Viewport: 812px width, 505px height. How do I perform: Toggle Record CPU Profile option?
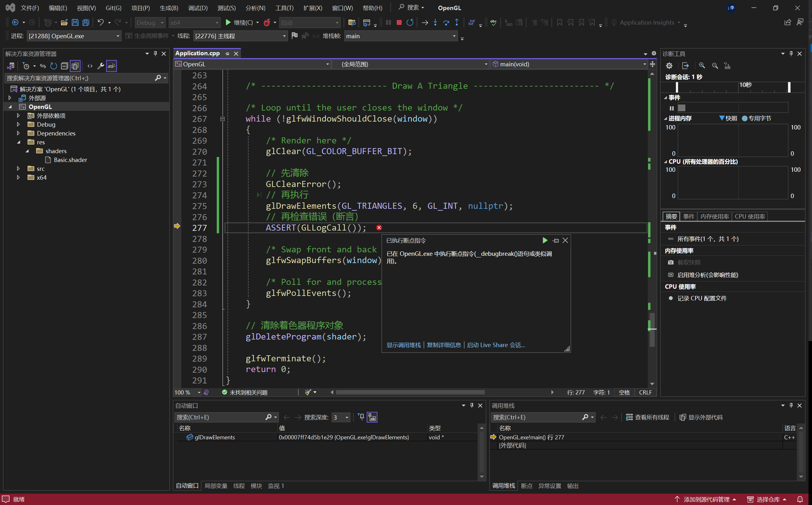(x=701, y=298)
